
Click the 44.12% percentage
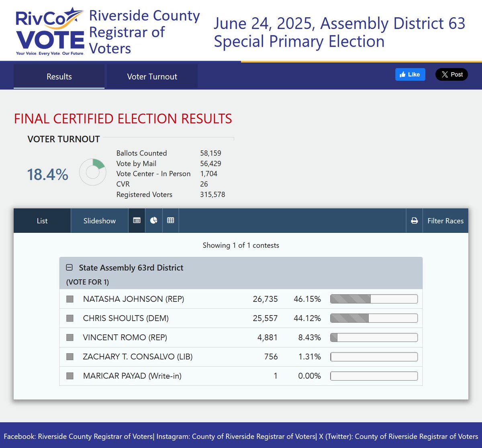pos(307,318)
